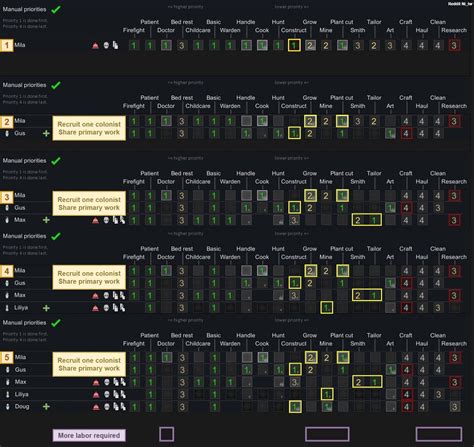Viewport: 474px width, 447px height.
Task: Click Doug's paste priorities icon
Action: (x=123, y=407)
